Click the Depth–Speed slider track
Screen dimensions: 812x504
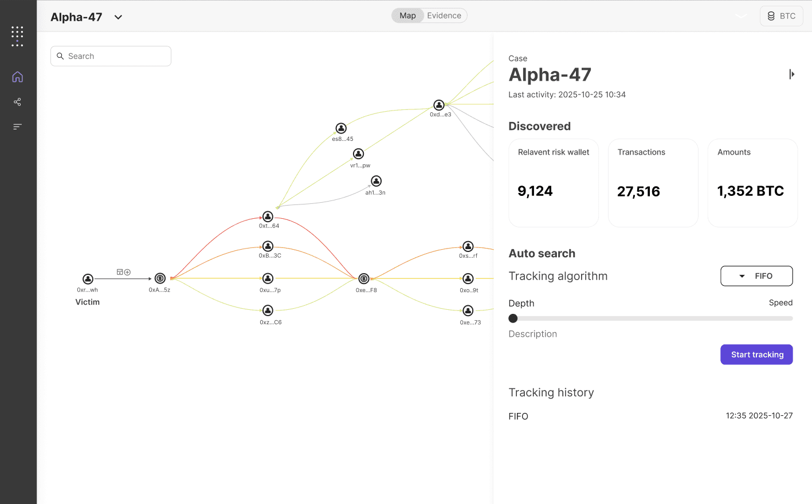click(650, 318)
